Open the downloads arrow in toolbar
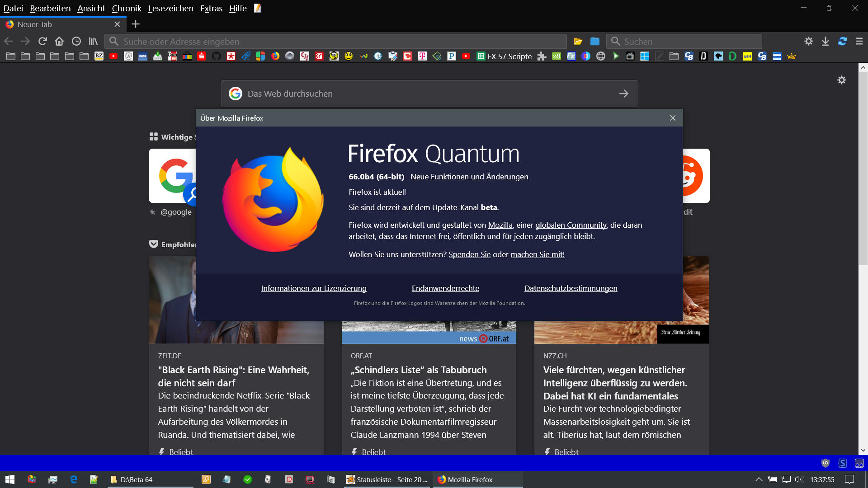 [x=826, y=41]
